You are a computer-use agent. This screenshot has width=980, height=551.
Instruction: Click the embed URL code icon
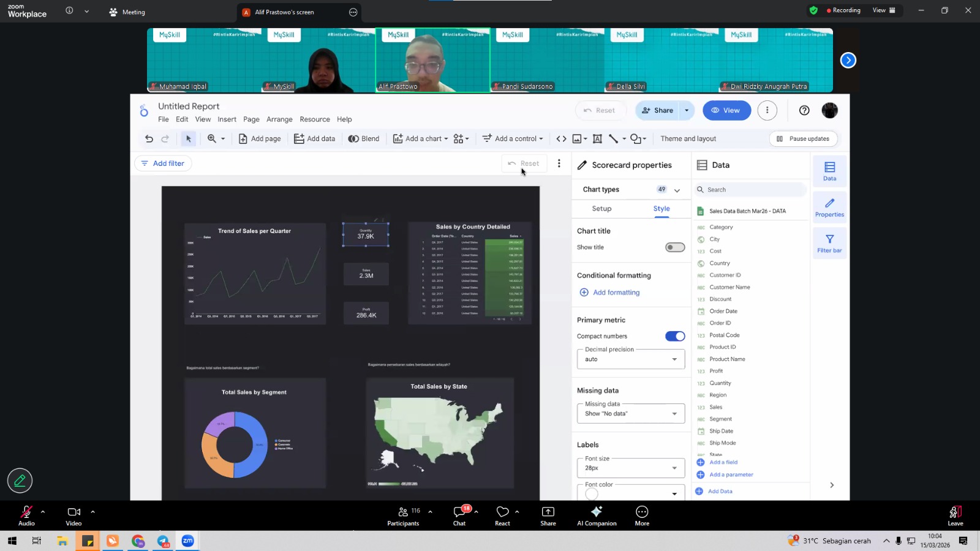point(561,139)
